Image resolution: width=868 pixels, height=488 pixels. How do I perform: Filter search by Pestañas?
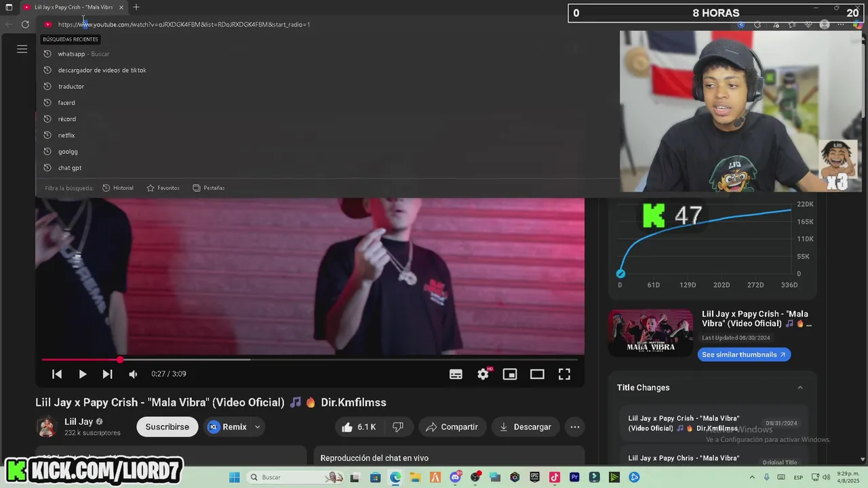(x=209, y=188)
